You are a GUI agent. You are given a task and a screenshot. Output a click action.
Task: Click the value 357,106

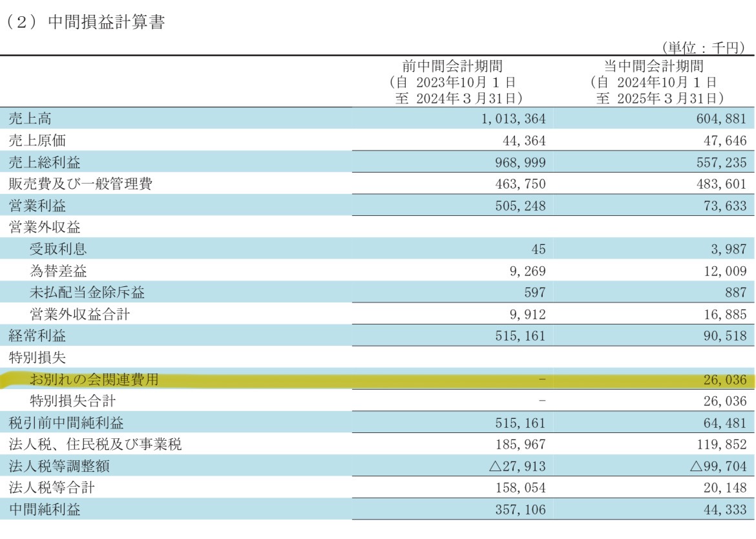[520, 509]
